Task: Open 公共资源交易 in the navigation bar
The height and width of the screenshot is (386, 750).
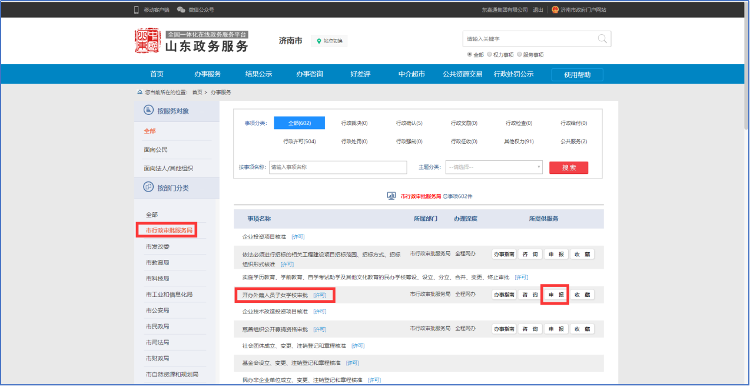Action: pyautogui.click(x=462, y=74)
